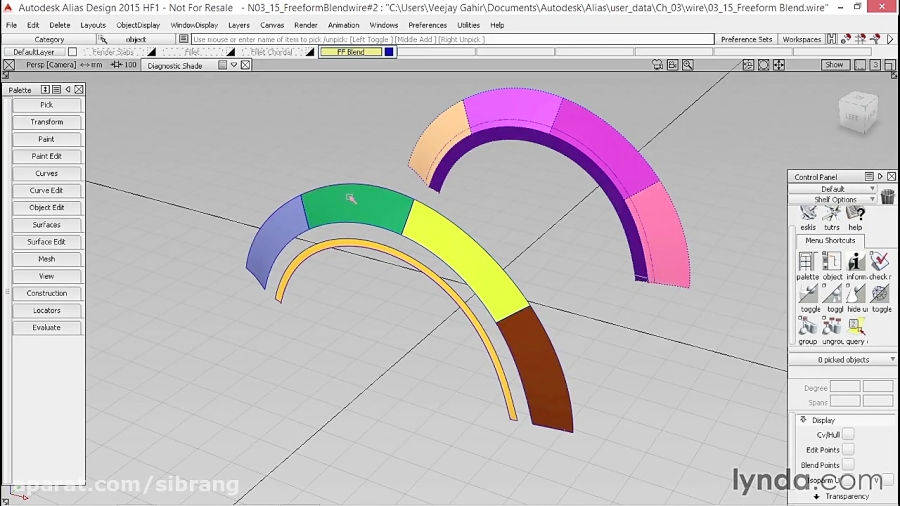Click the ungroup shelf icon
900x506 pixels.
[832, 327]
